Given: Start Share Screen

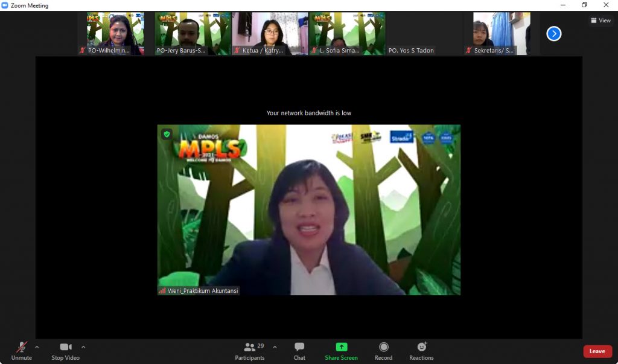Looking at the screenshot, I should [341, 351].
